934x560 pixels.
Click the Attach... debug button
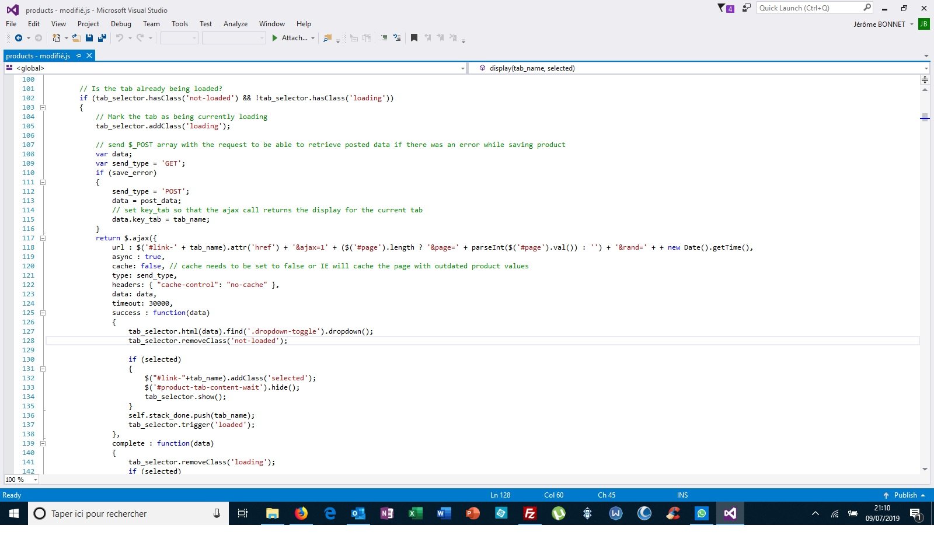click(x=293, y=38)
